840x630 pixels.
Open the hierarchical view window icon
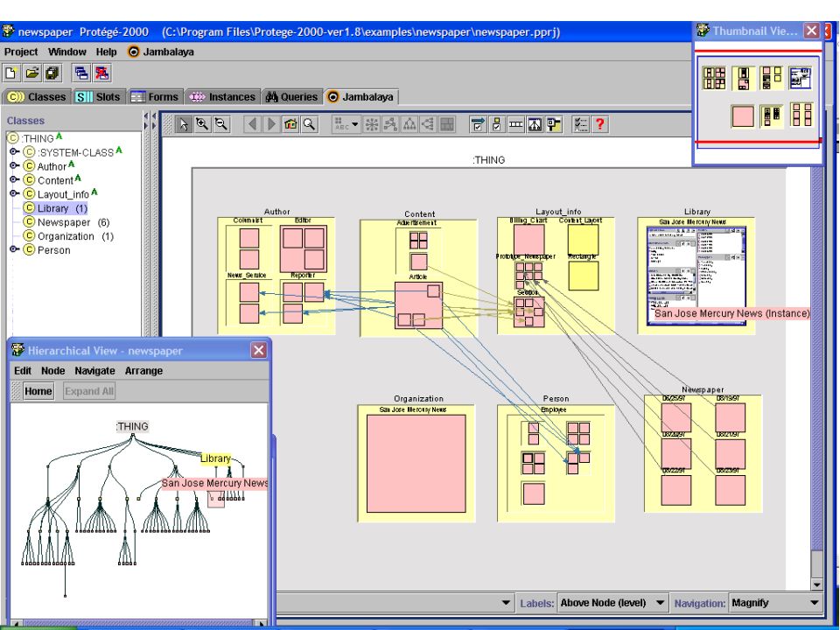[x=535, y=125]
